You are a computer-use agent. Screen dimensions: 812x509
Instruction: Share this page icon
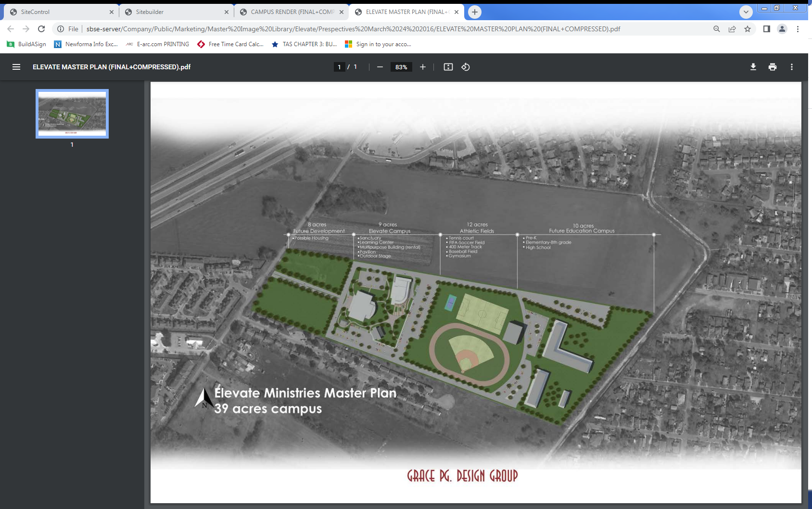pyautogui.click(x=732, y=29)
